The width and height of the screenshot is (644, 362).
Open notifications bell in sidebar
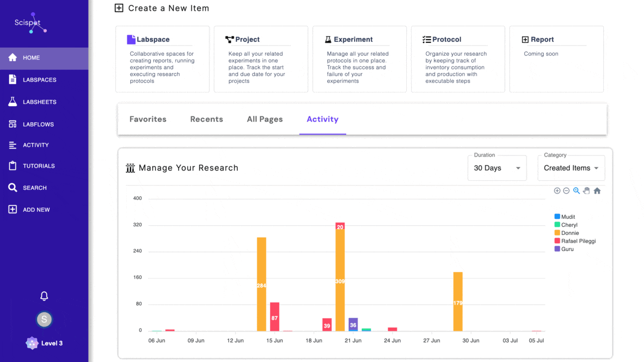44,296
